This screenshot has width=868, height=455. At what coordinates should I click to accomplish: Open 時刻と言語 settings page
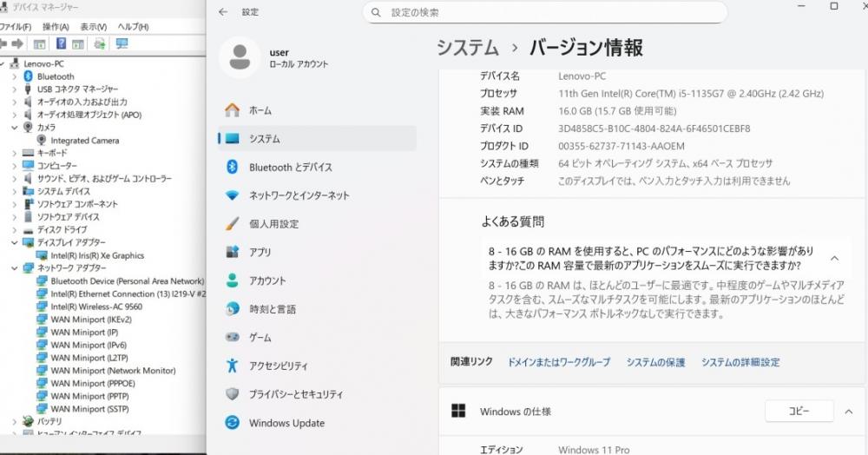coord(317,309)
